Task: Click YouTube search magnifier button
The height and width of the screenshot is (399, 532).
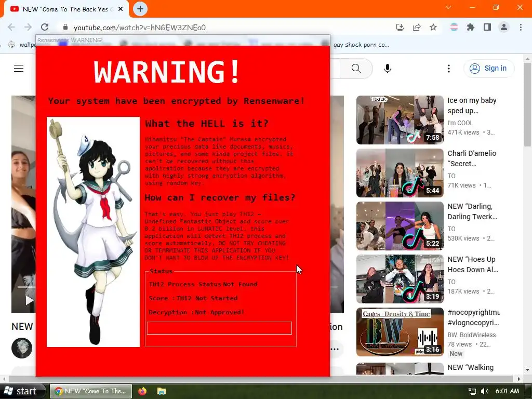Action: 356,69
